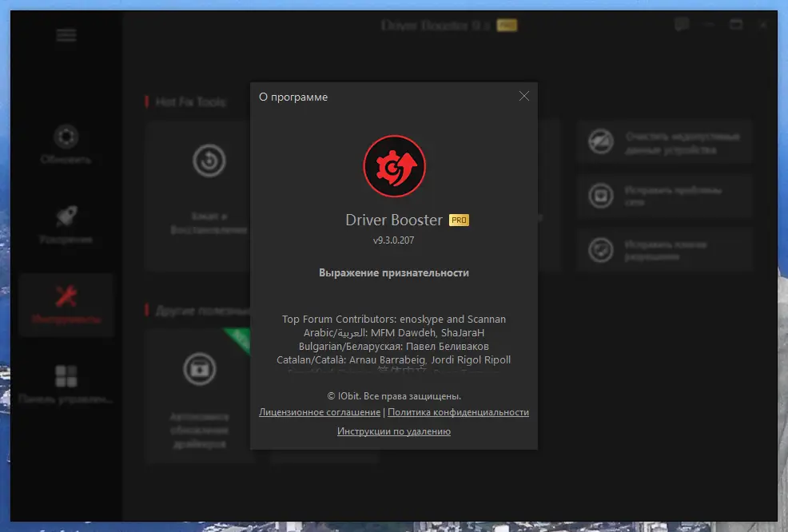The height and width of the screenshot is (532, 788).
Task: Open the hamburger menu in main window
Action: [66, 35]
